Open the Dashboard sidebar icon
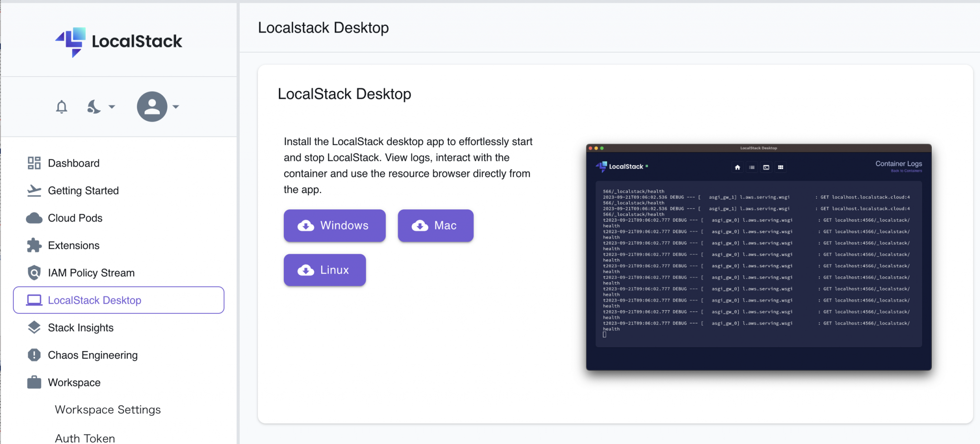Image resolution: width=980 pixels, height=444 pixels. pos(33,163)
